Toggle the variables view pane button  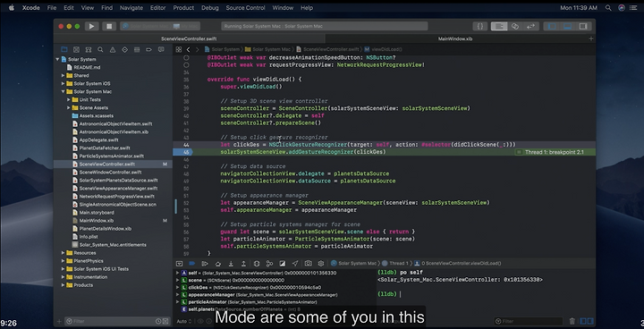[x=583, y=321]
